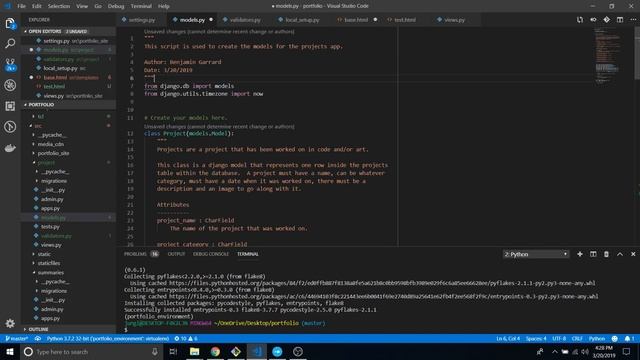Collapse the Open Editors section
640x360 pixels.
pyautogui.click(x=68, y=31)
